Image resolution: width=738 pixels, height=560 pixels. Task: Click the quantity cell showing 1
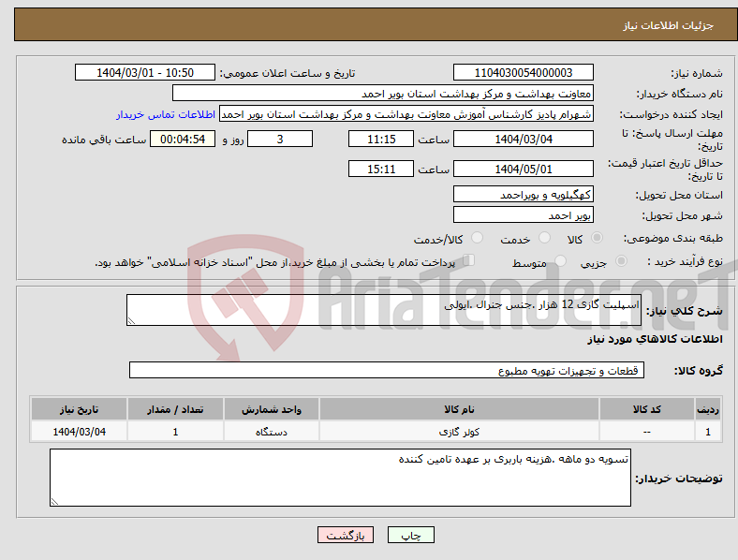[175, 432]
